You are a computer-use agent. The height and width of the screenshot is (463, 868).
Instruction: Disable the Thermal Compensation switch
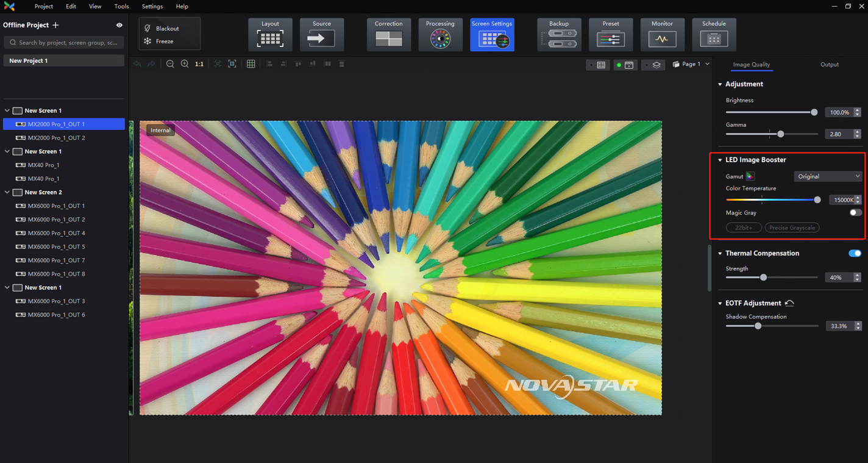tap(855, 253)
